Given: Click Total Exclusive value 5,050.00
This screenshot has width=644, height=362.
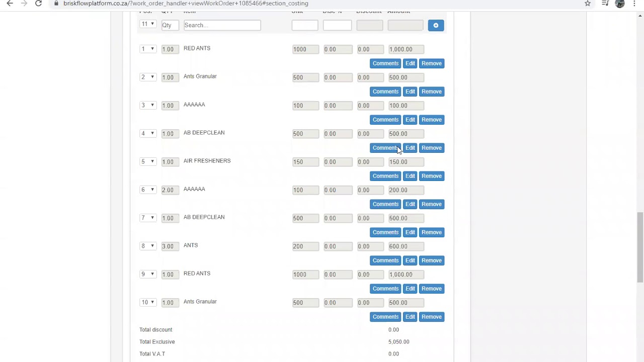Looking at the screenshot, I should pyautogui.click(x=399, y=342).
